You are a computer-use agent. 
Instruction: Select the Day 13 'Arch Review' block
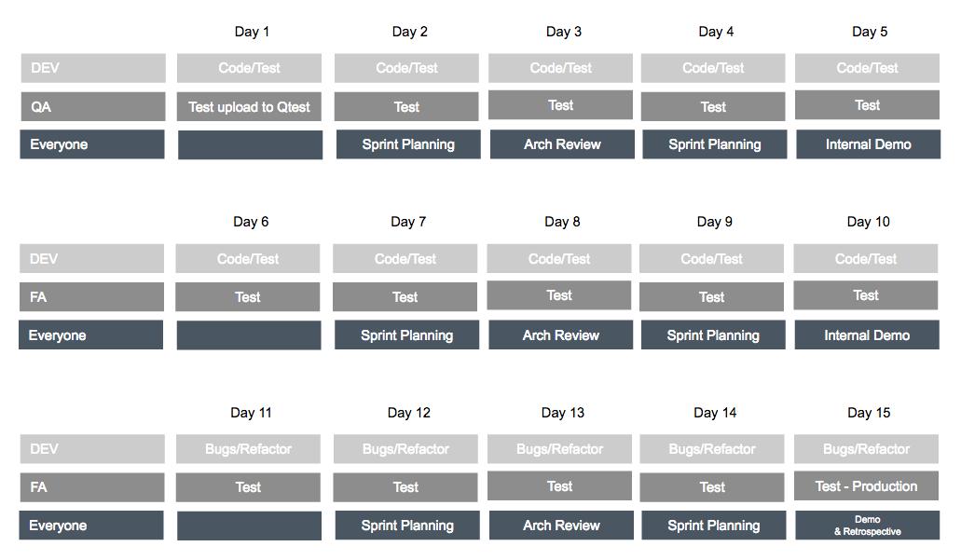561,526
